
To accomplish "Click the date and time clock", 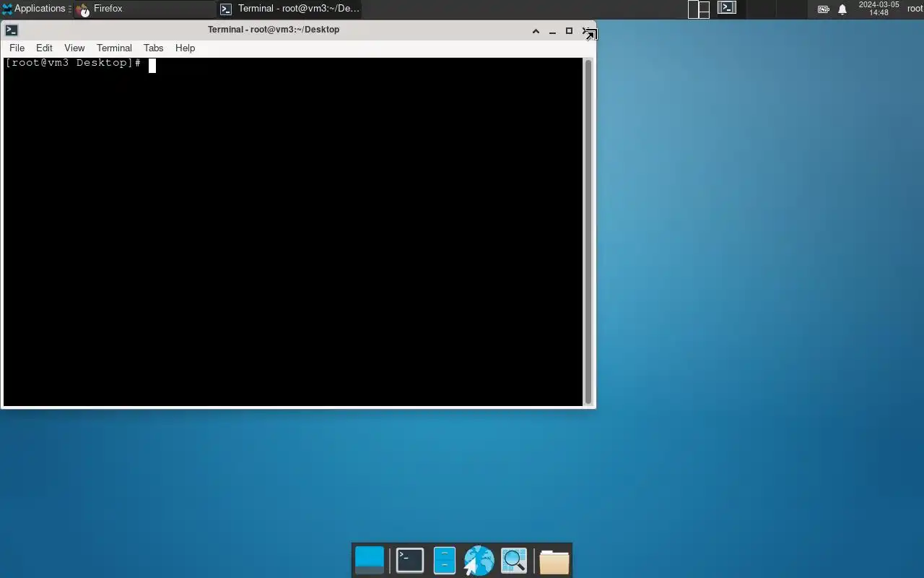I will [x=879, y=9].
